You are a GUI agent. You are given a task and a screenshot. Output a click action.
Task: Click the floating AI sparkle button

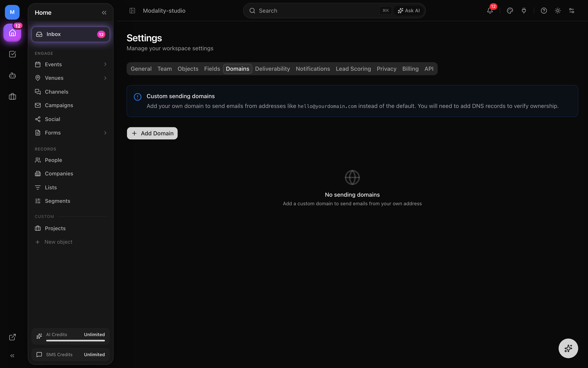click(568, 348)
